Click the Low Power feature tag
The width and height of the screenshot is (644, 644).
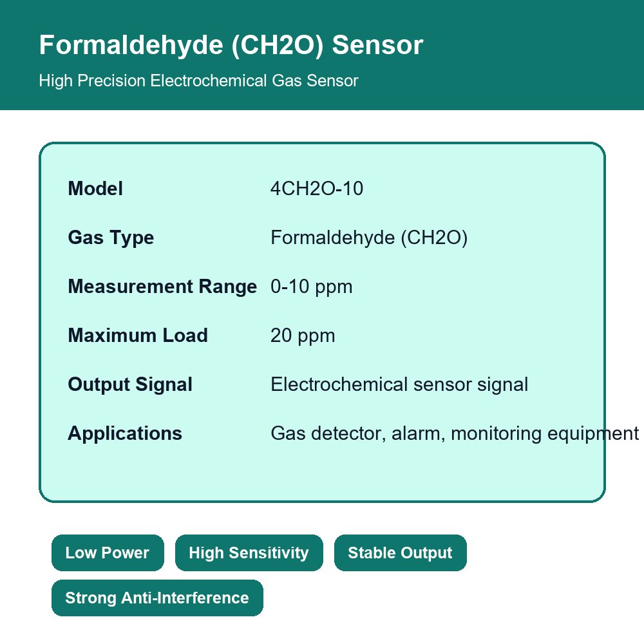click(108, 553)
